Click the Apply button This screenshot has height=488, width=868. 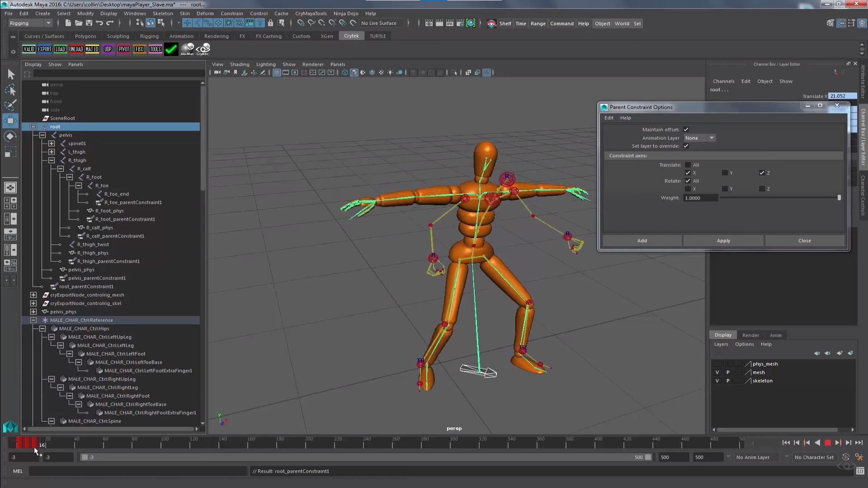click(723, 241)
